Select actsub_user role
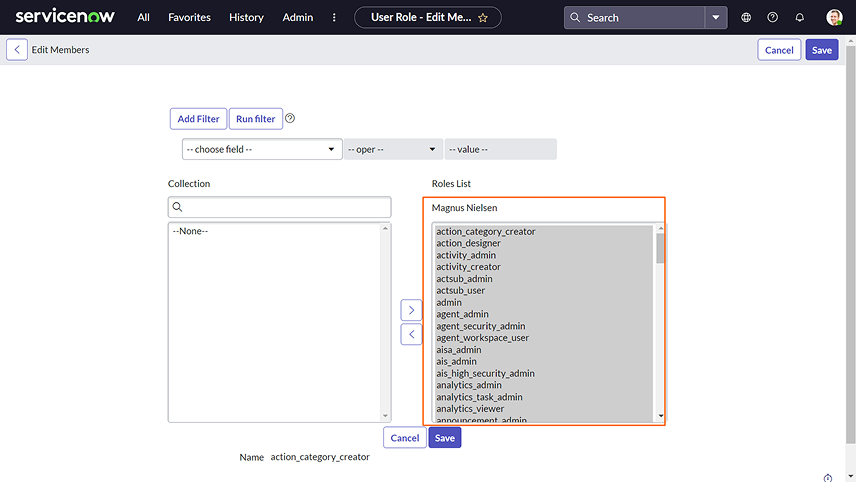The width and height of the screenshot is (856, 482). coord(544,290)
